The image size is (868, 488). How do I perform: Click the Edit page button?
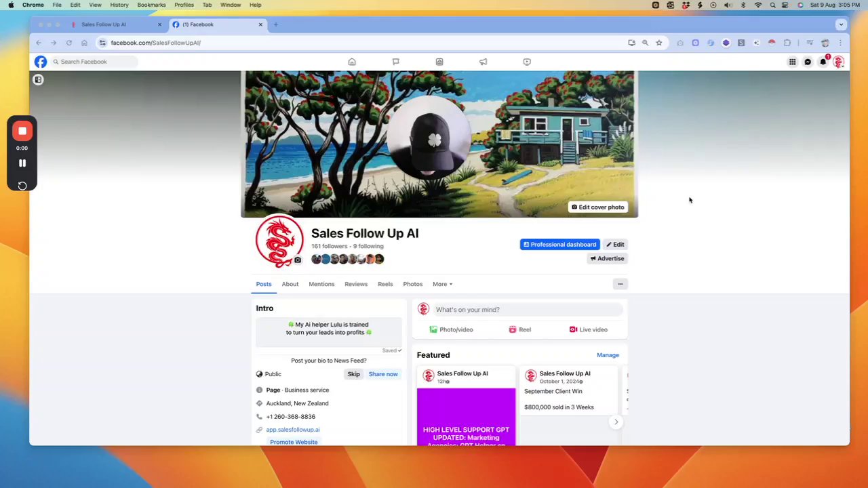[616, 245]
